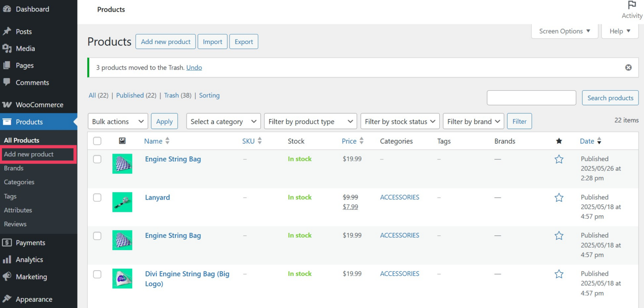Click the Comments speech bubble icon
This screenshot has height=308, width=644.
pyautogui.click(x=7, y=82)
